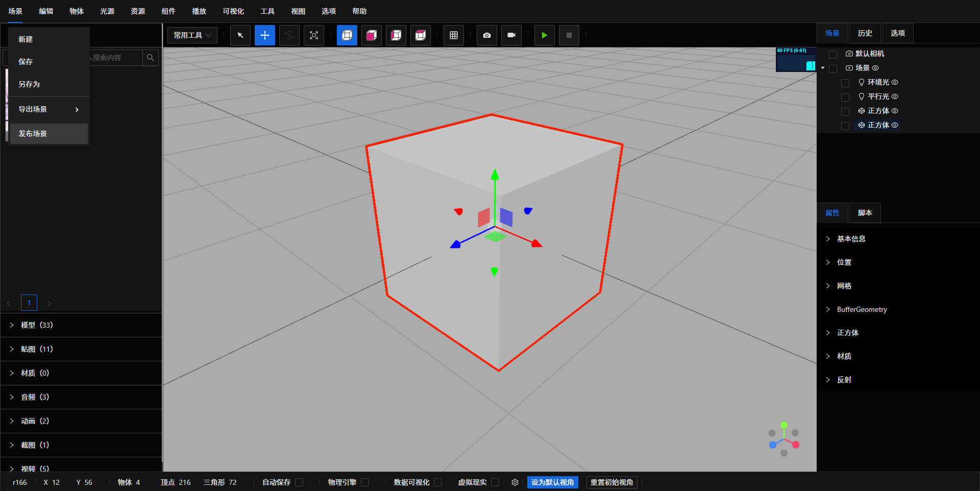Click the scale tool icon
980x491 pixels.
(314, 35)
